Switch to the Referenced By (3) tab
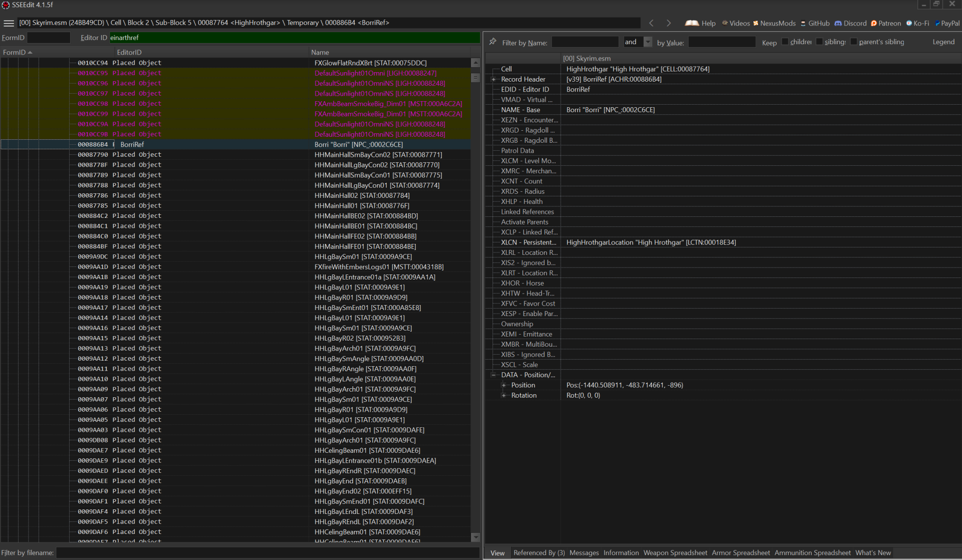This screenshot has height=560, width=962. coord(539,553)
